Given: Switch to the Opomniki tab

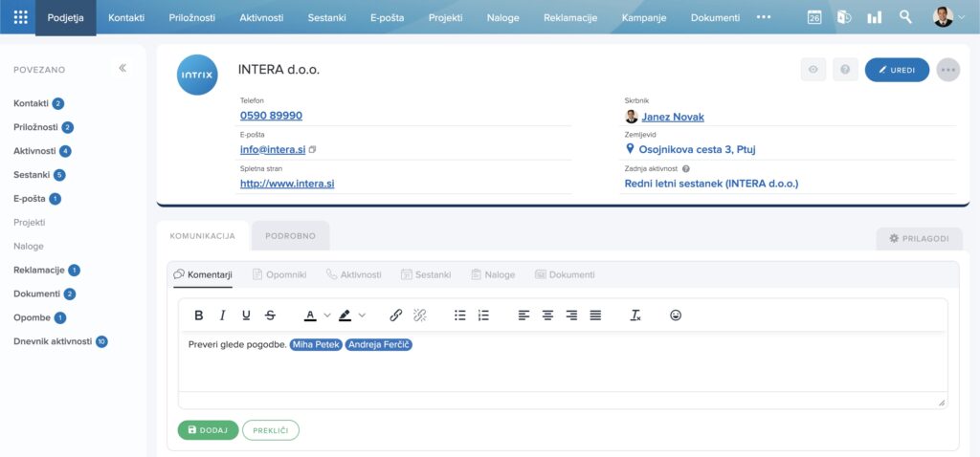Looking at the screenshot, I should (x=279, y=274).
